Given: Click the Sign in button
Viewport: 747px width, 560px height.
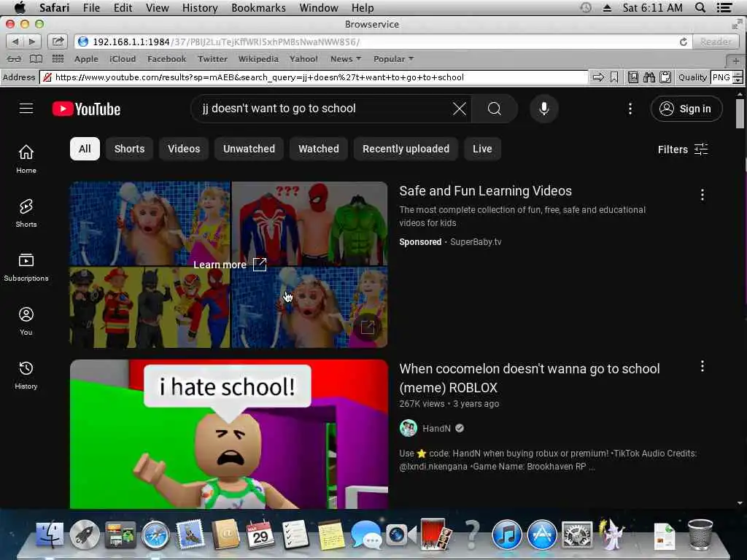Looking at the screenshot, I should [686, 109].
